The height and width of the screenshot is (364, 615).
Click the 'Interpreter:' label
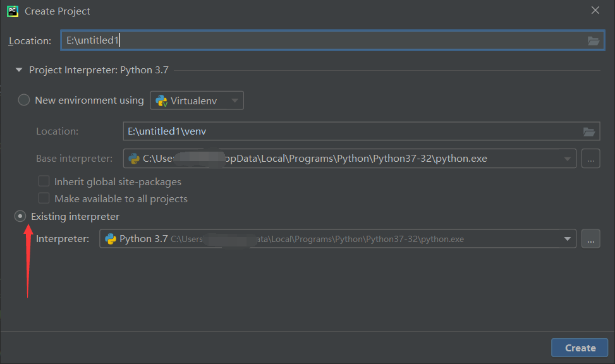tap(63, 239)
